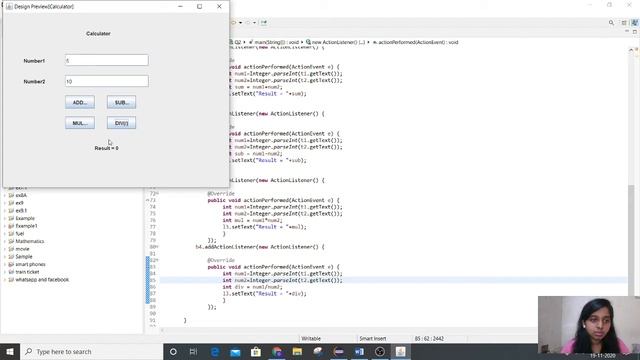Expand the Example project node
Screen dimensions: 640x360
[5, 218]
